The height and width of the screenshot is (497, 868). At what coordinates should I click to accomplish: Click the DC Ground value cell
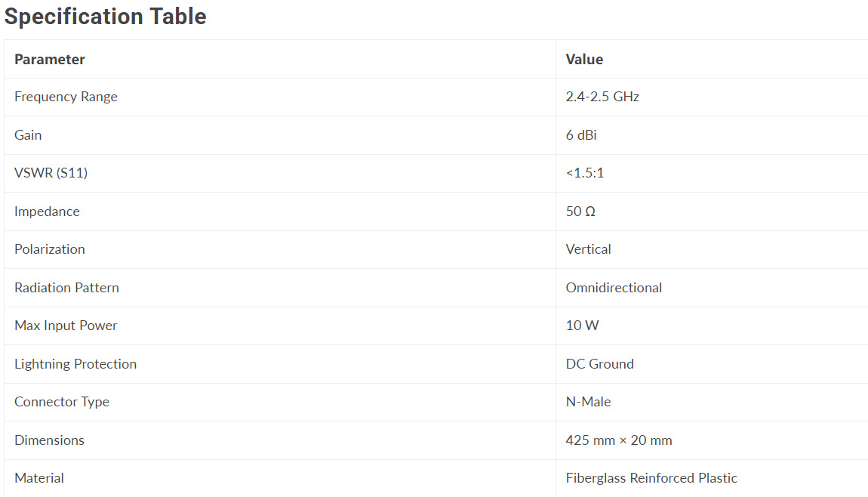[600, 364]
